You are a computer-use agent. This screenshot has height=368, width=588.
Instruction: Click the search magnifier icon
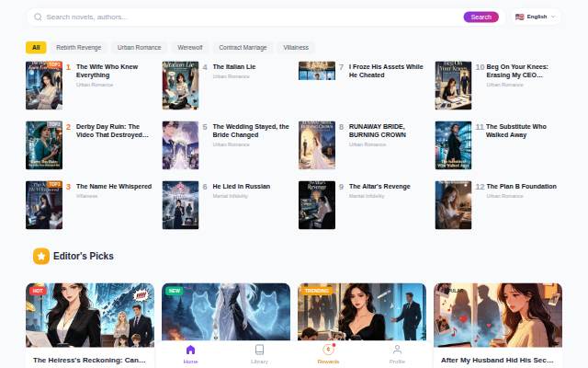coord(38,17)
